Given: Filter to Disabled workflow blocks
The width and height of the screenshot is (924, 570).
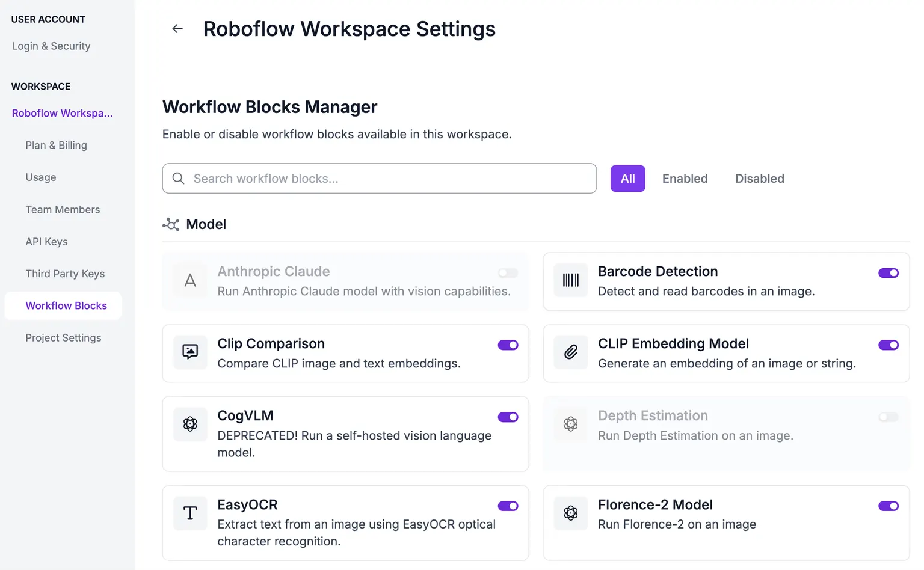Looking at the screenshot, I should (760, 179).
